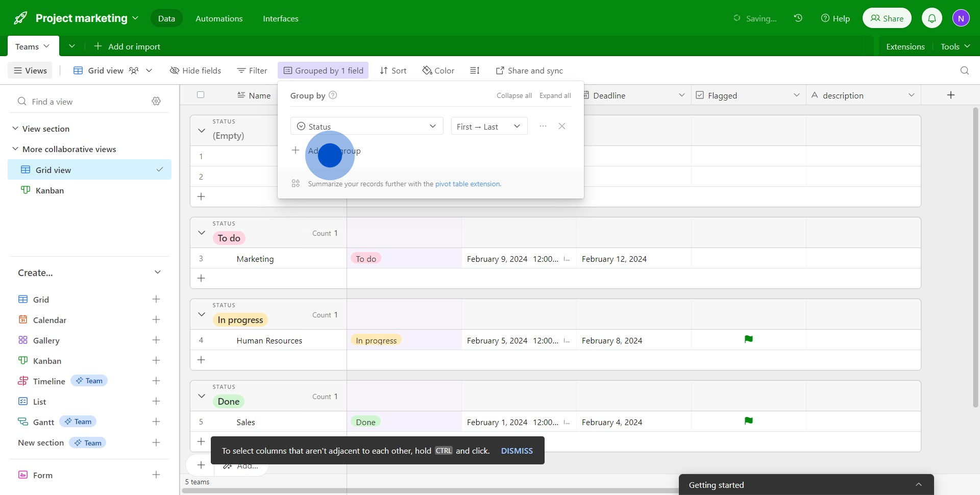
Task: Click the search magnifier icon in toolbar
Action: [965, 70]
